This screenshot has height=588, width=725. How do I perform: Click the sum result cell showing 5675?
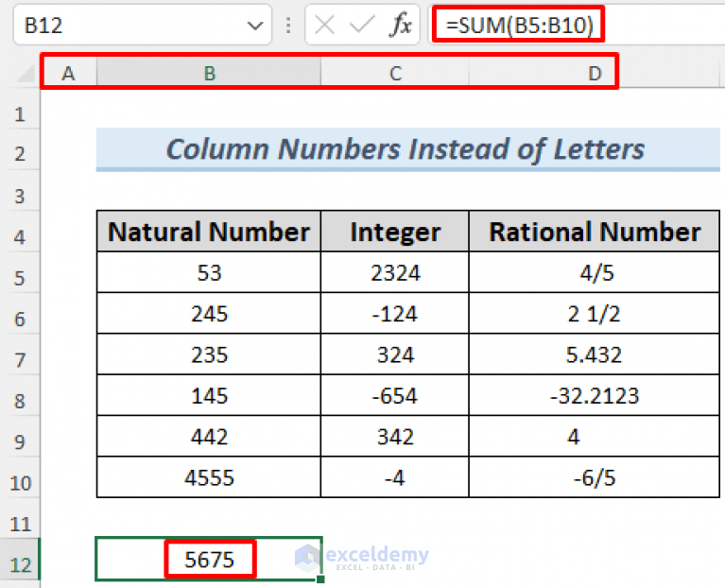pos(209,559)
